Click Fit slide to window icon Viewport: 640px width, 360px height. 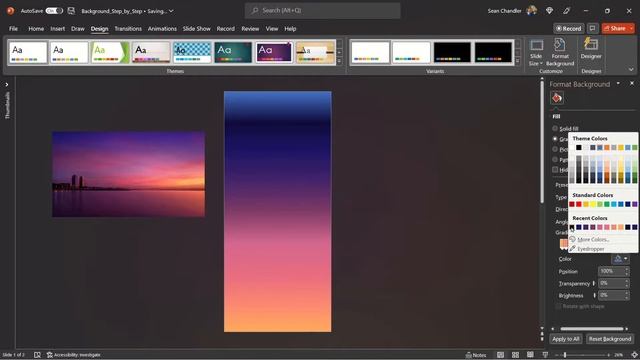(634, 355)
